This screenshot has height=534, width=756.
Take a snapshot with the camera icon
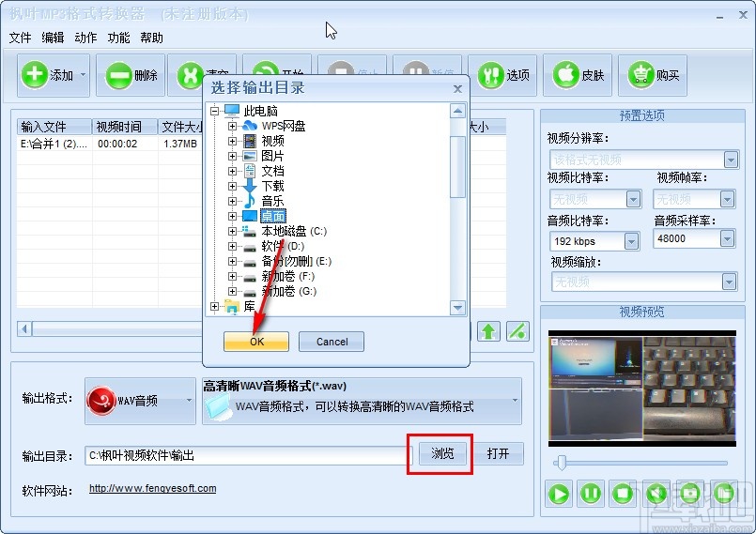(x=690, y=494)
